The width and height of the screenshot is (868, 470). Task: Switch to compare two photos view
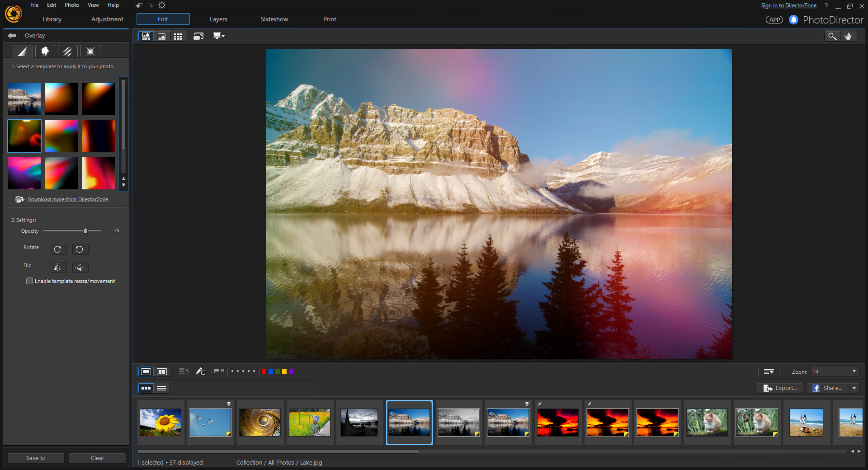[162, 371]
